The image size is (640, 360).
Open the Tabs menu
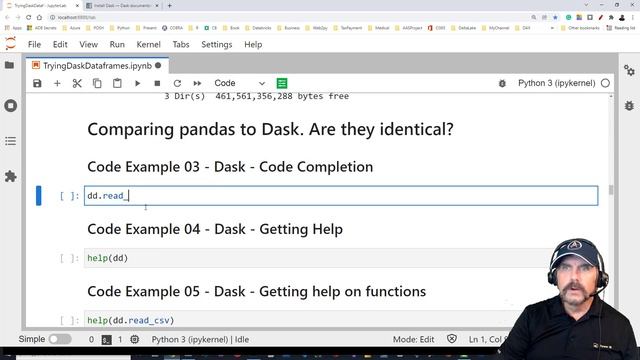pos(181,44)
